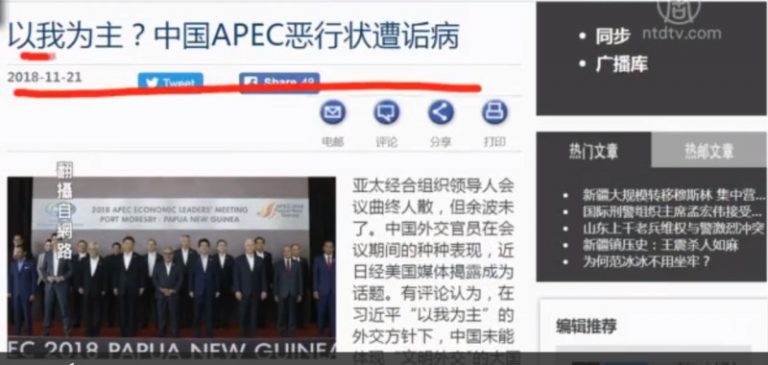This screenshot has height=365, width=768.
Task: Click the share (分享) icon
Action: point(441,113)
